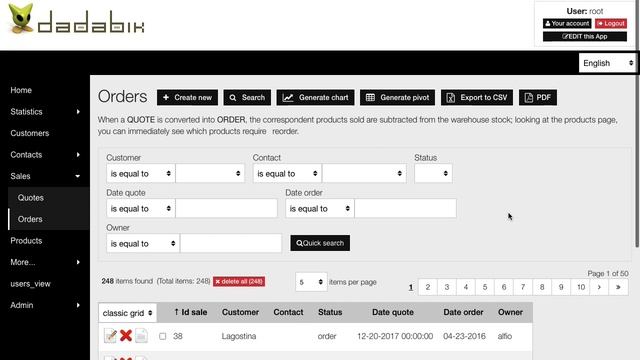Run the Quick search
Image resolution: width=640 pixels, height=360 pixels.
320,243
